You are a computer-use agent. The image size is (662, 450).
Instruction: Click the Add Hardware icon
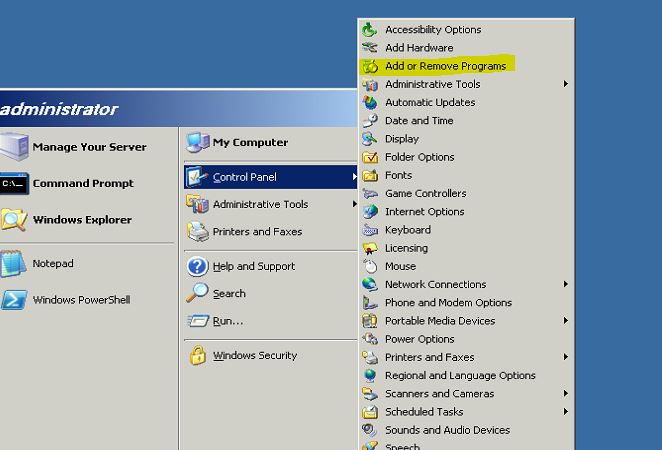click(370, 48)
